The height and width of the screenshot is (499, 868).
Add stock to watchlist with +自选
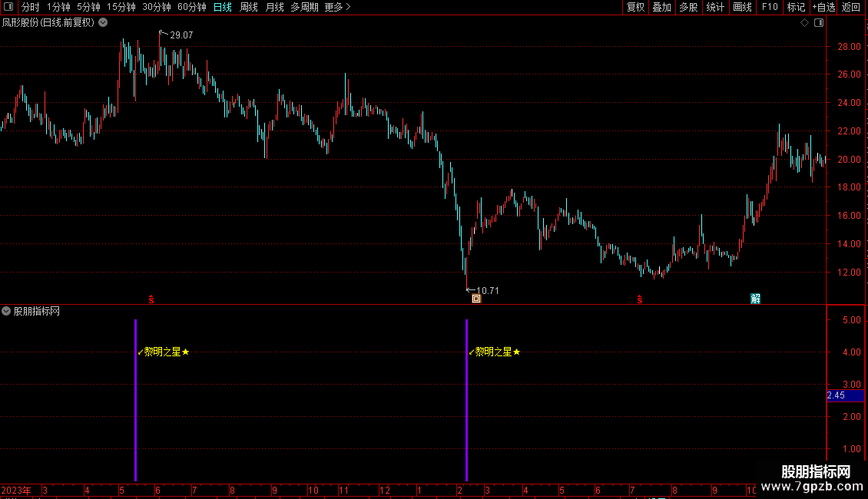[x=823, y=7]
